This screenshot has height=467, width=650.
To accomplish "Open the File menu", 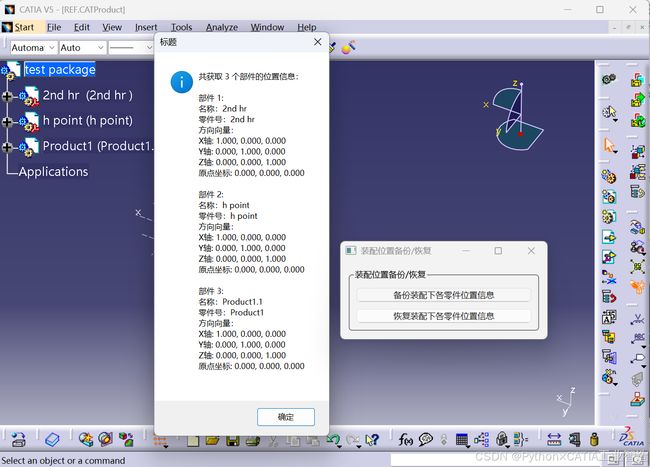I will 54,27.
